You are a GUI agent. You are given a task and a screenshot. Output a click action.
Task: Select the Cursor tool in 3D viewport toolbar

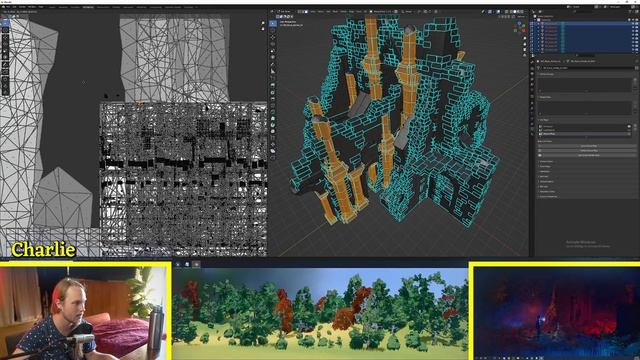(273, 31)
